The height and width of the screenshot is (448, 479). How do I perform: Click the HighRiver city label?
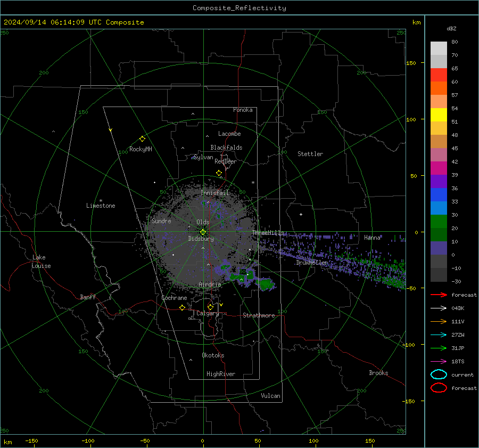click(221, 374)
